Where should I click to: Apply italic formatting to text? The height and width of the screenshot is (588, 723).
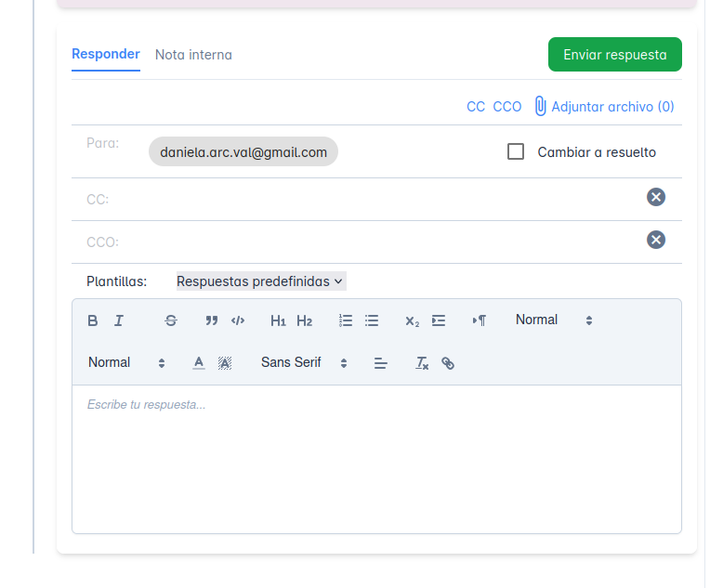click(119, 320)
